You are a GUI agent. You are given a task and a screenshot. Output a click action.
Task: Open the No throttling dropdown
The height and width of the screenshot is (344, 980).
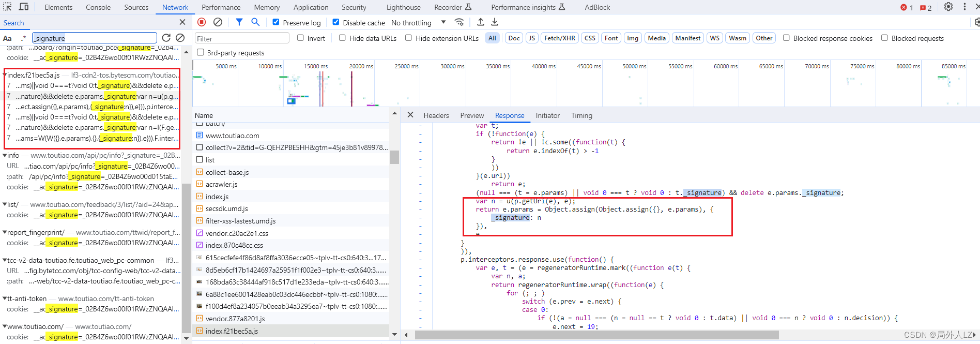pyautogui.click(x=419, y=23)
